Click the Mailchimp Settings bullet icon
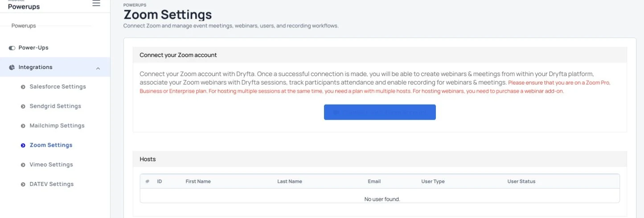 coord(23,126)
